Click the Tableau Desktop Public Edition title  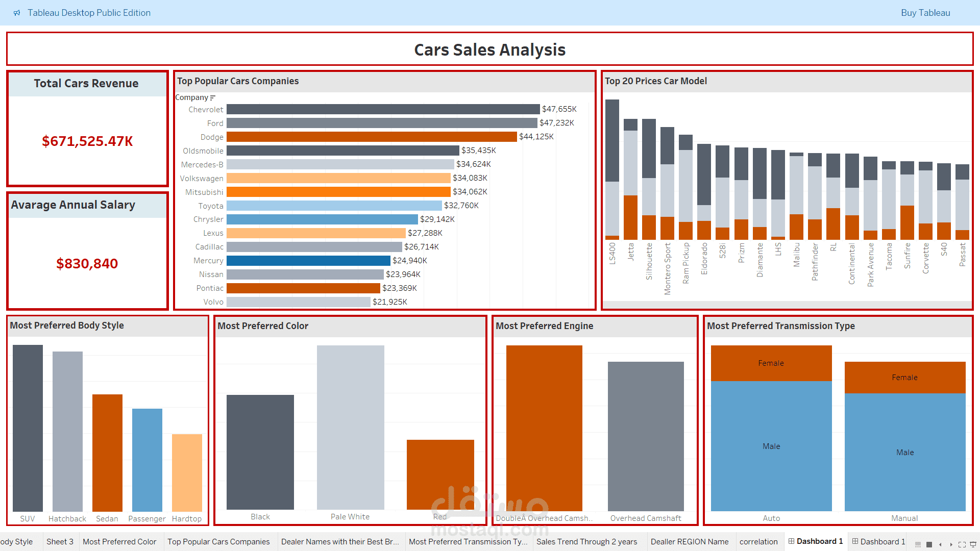click(x=89, y=13)
